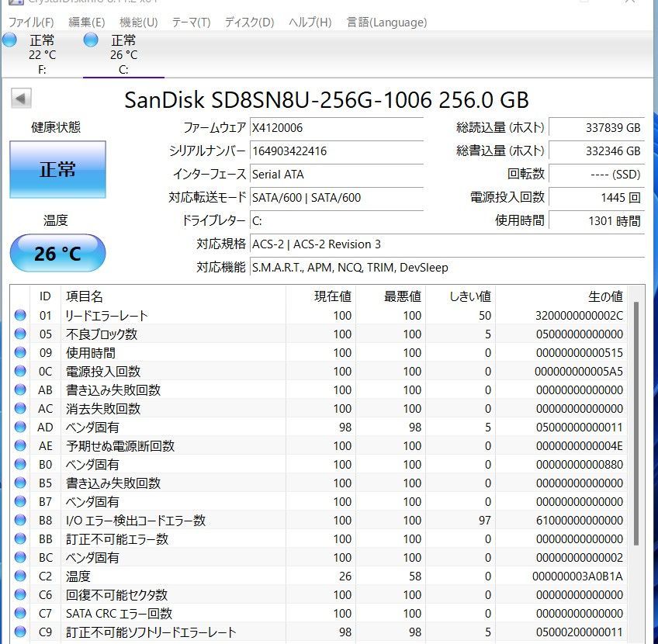Click status dot for attribute C2 温度

20,576
